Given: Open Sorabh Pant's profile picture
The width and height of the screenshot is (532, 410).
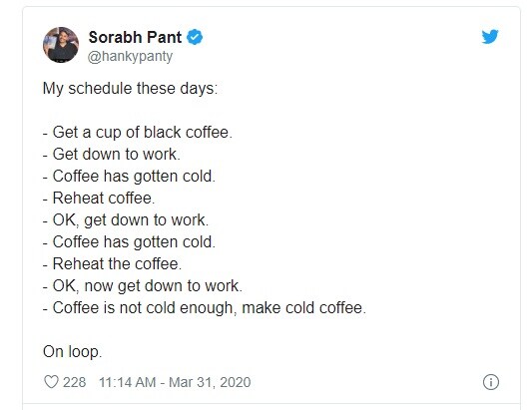Looking at the screenshot, I should [61, 45].
